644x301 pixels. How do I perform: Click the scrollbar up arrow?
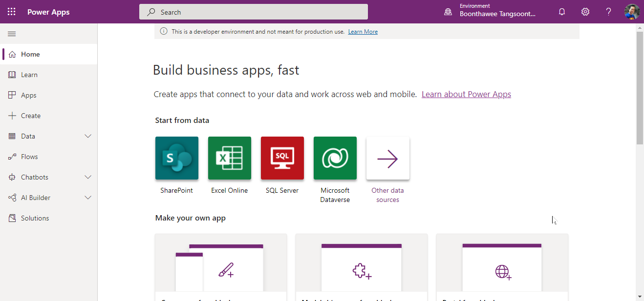640,28
